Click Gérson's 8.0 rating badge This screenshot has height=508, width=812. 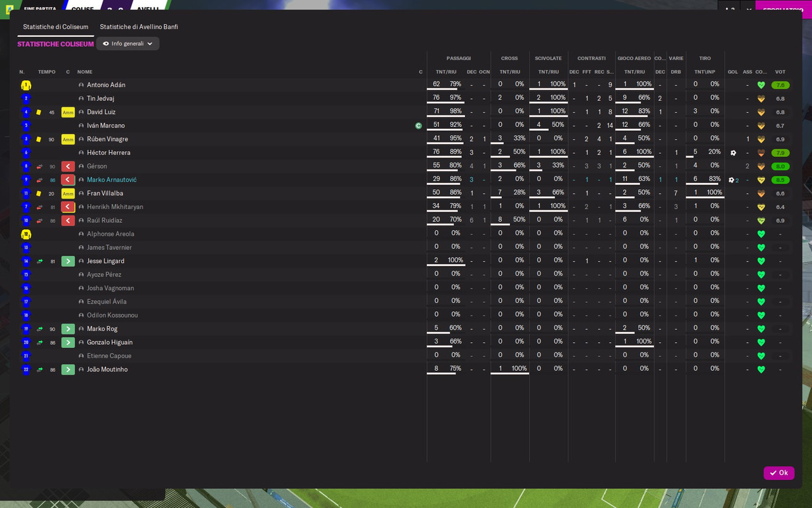pyautogui.click(x=780, y=166)
